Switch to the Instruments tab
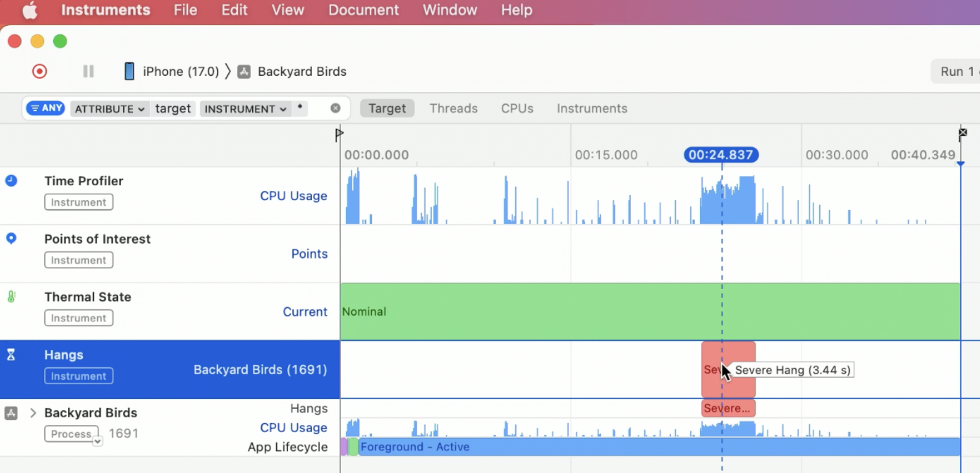Viewport: 980px width, 473px height. [x=592, y=108]
